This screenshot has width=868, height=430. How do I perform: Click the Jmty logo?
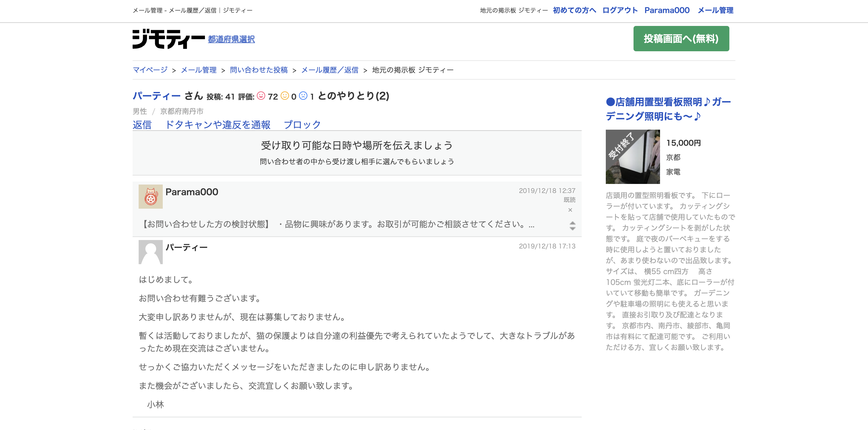pyautogui.click(x=168, y=39)
